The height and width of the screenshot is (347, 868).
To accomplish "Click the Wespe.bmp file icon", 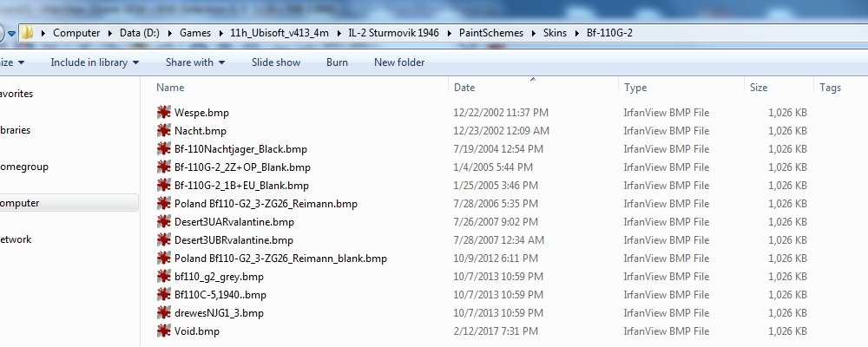I will (164, 113).
